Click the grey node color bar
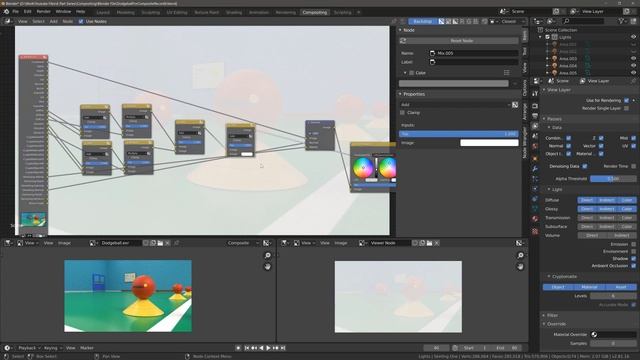640x360 pixels. coord(453,83)
